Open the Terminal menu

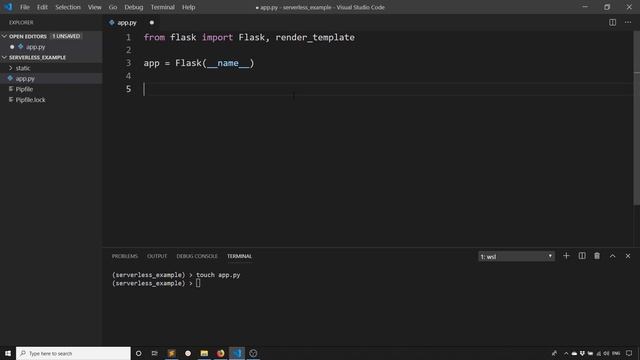click(162, 7)
